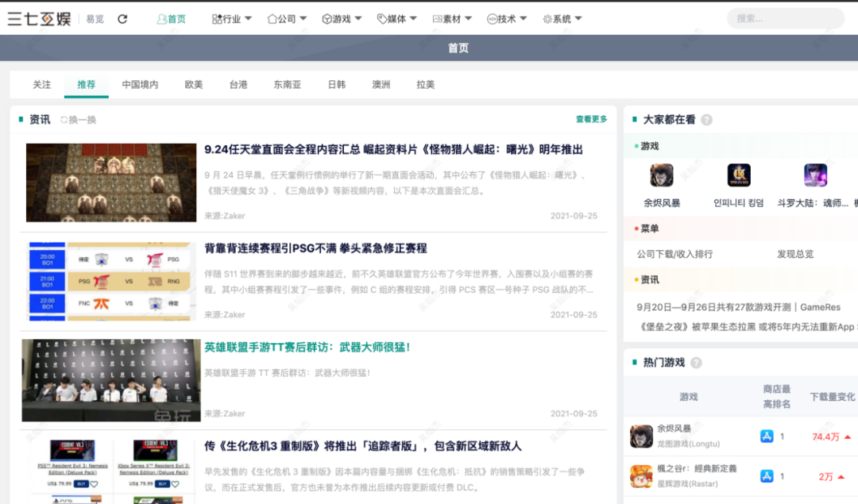Add Xbox Resident Evil 3 deal to wishlist

pos(175,484)
